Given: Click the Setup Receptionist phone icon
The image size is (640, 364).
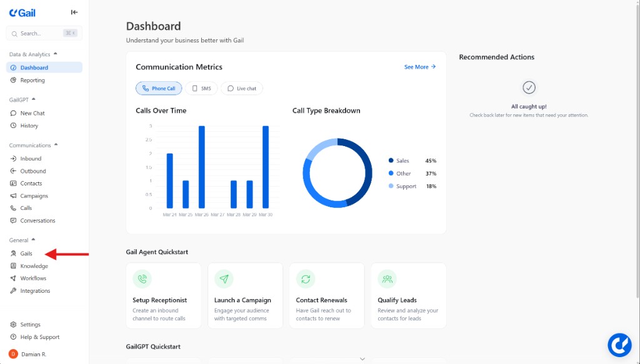Looking at the screenshot, I should tap(142, 279).
